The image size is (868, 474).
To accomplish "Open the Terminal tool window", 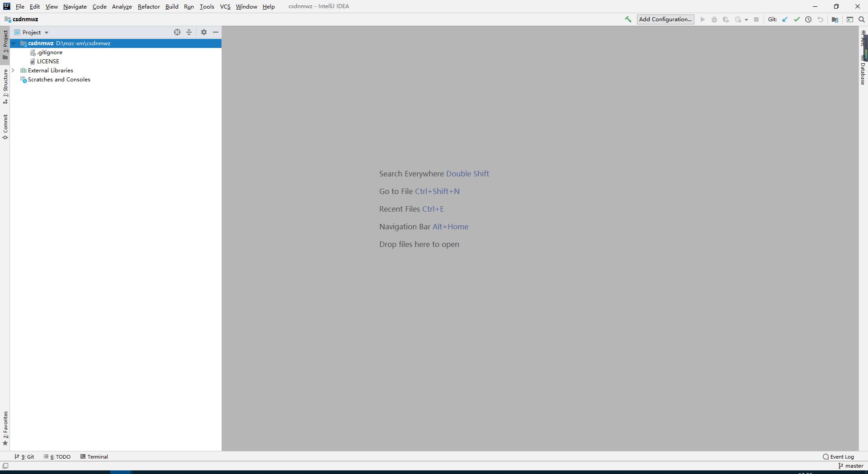I will click(x=94, y=457).
